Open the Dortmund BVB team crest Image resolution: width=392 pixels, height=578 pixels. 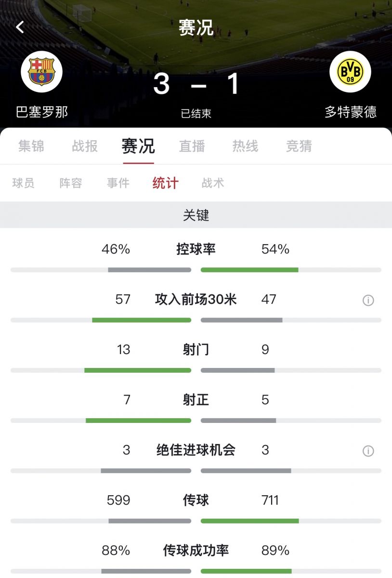point(350,72)
